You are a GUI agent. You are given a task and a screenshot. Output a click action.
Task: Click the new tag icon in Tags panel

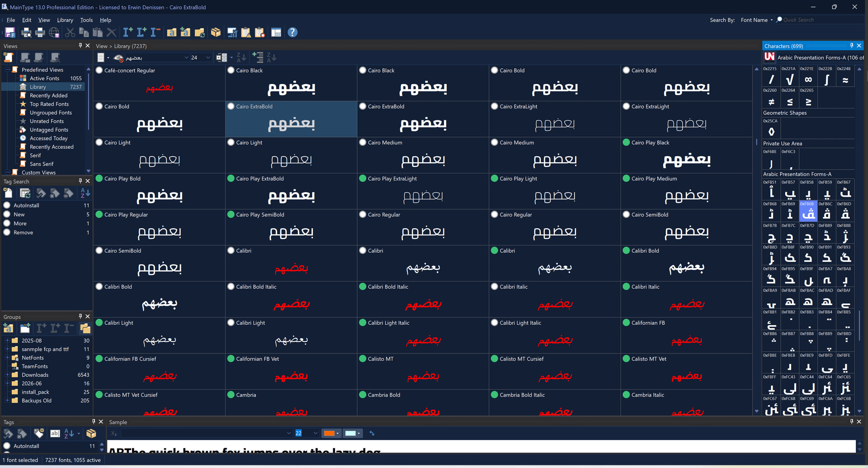(x=39, y=433)
